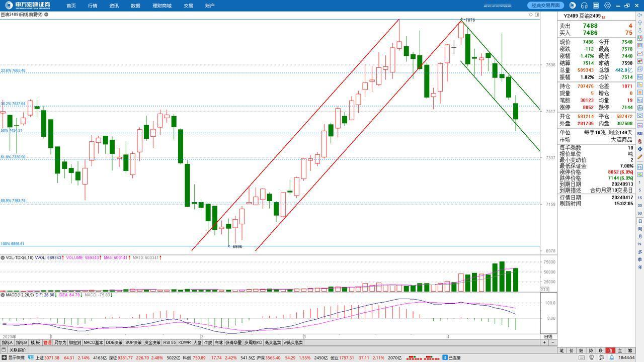Screen dimensions: 644x362
Task: Apply the KDWR template
Action: click(x=185, y=342)
